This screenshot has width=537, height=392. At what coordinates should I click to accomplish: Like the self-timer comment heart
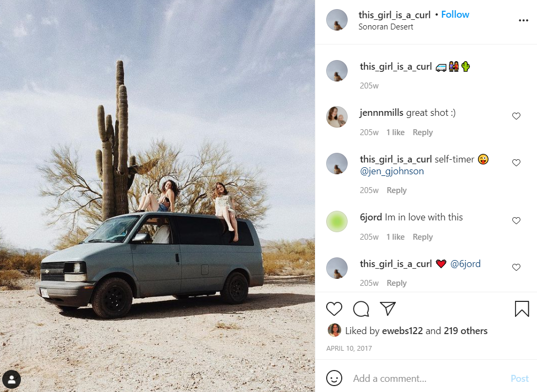[x=516, y=162]
